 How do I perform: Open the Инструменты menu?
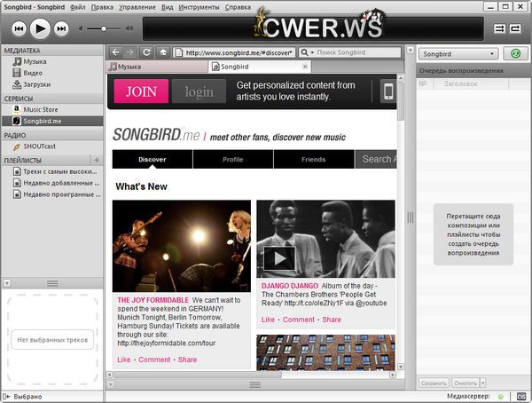tap(199, 7)
